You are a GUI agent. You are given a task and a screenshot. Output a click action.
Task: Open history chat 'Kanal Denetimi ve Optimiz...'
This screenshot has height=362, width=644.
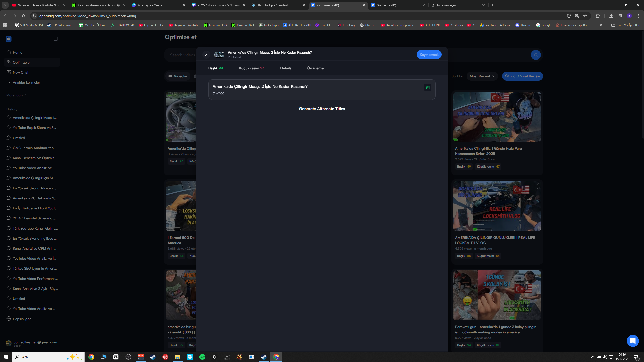tap(32, 158)
